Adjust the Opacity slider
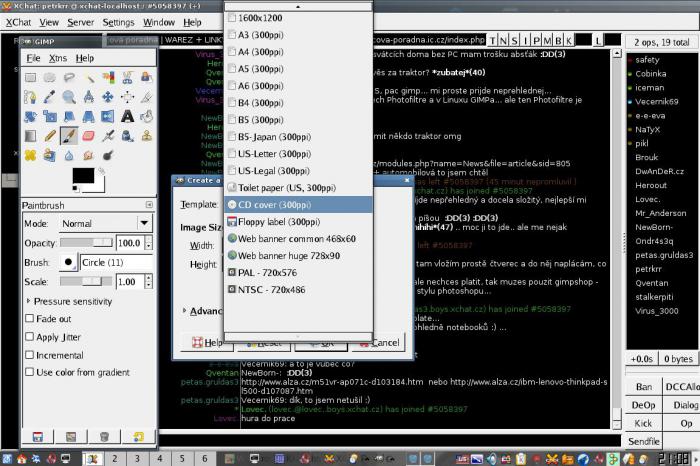 pos(87,242)
